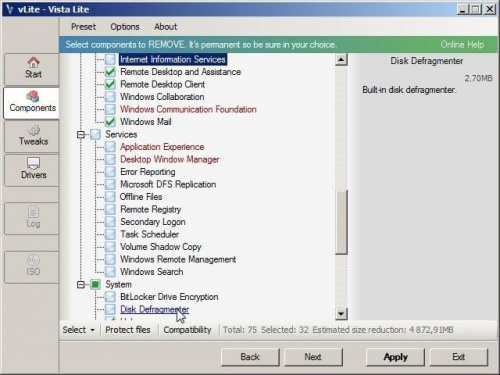The height and width of the screenshot is (375, 500).
Task: Toggle the Services group checkbox
Action: click(96, 135)
